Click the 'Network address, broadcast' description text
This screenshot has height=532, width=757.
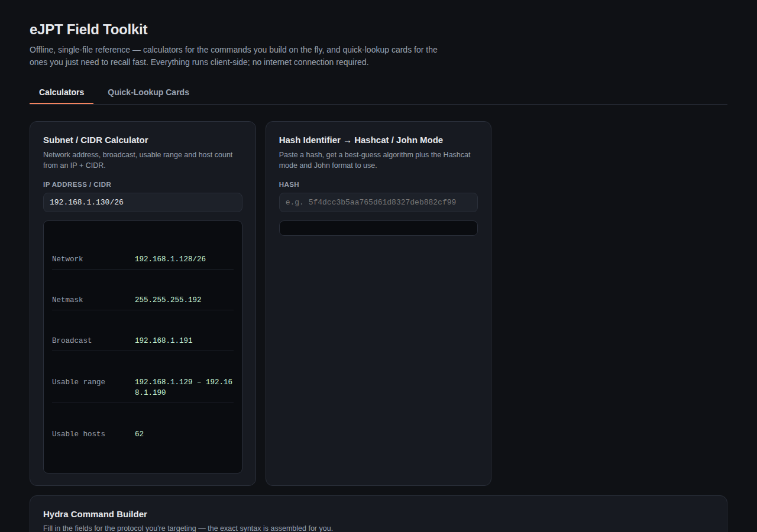[138, 160]
